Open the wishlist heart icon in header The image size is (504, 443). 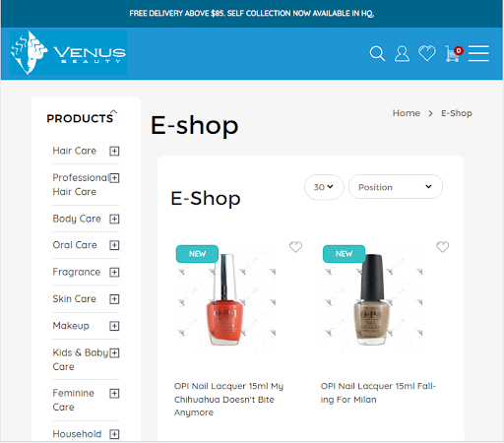pyautogui.click(x=427, y=53)
